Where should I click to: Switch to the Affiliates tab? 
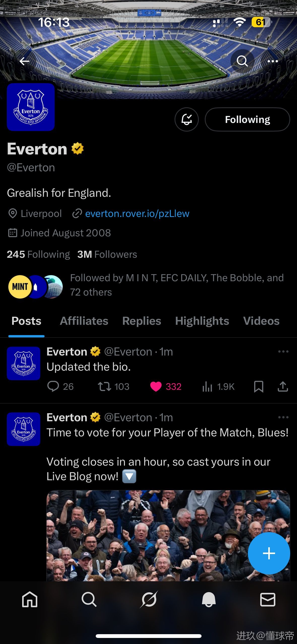(x=84, y=321)
